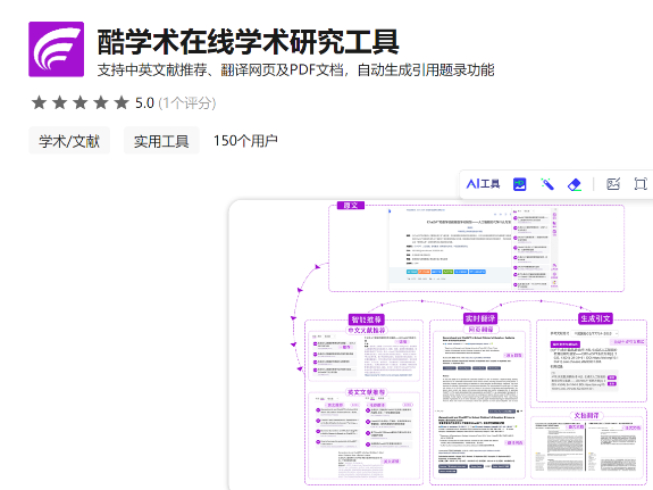653x490 pixels.
Task: Click the 文档翻译 label in the preview
Action: tap(586, 415)
